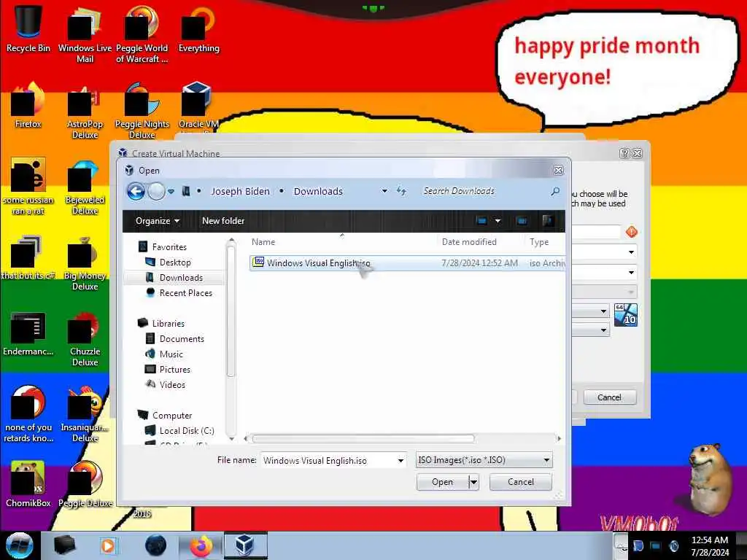This screenshot has height=560, width=747.
Task: Open the Videos library
Action: (x=172, y=384)
